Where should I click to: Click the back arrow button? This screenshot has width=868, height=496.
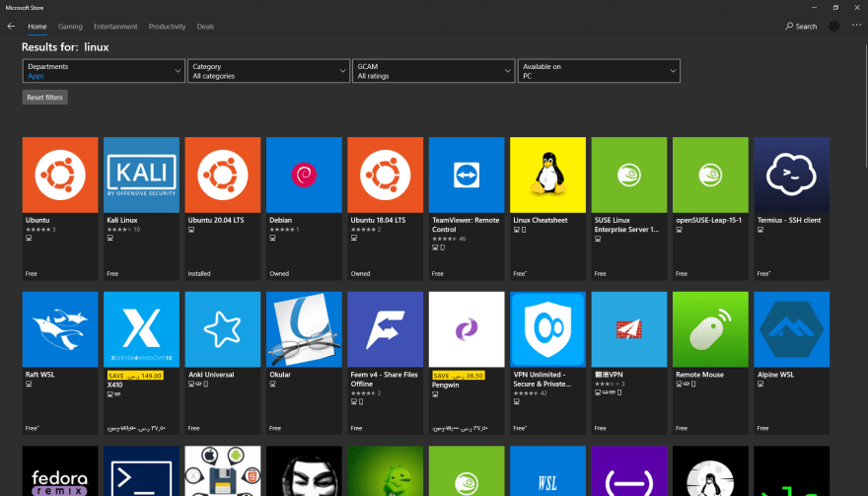(11, 26)
